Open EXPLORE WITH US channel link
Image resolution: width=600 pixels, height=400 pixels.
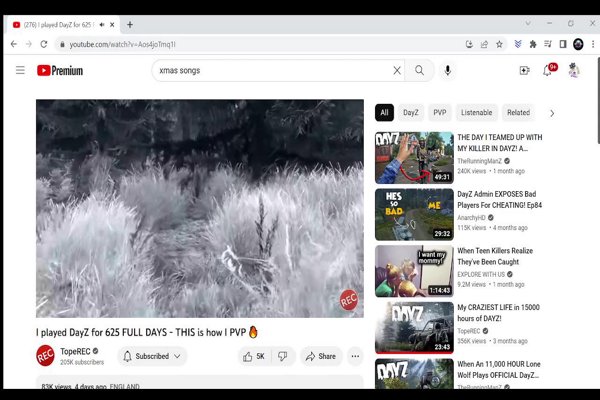(481, 274)
